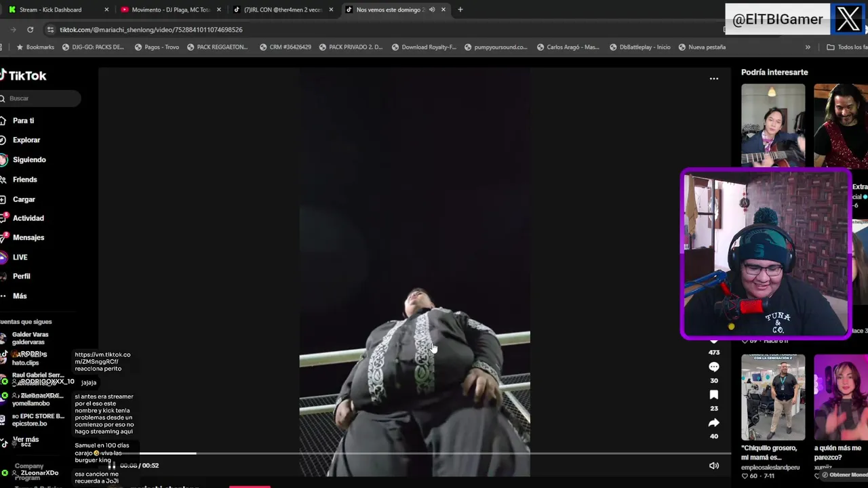This screenshot has height=488, width=868.
Task: Open the 'a quién más me parezco' video
Action: pos(841,397)
